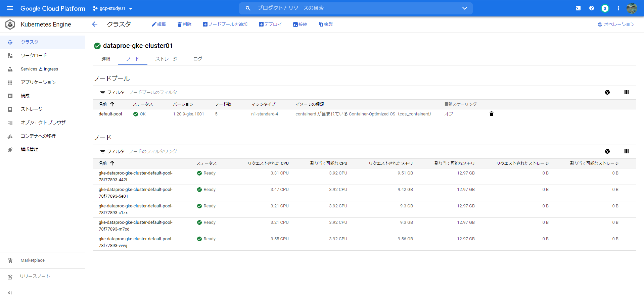
Task: Open Services と Ingress in sidebar
Action: 42,69
